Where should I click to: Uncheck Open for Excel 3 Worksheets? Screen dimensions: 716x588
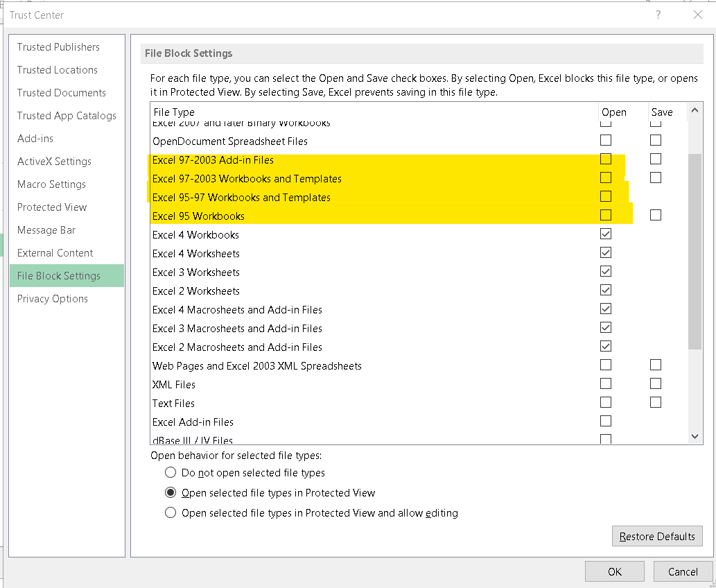click(606, 271)
